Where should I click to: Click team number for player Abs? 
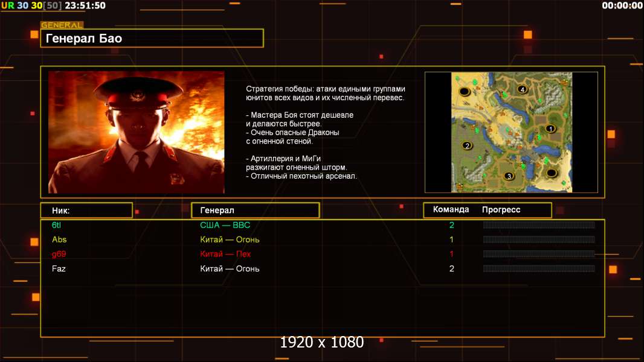pyautogui.click(x=451, y=240)
